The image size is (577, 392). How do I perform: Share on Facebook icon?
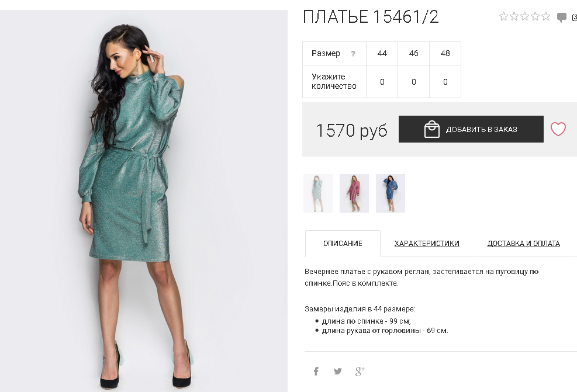coord(316,371)
